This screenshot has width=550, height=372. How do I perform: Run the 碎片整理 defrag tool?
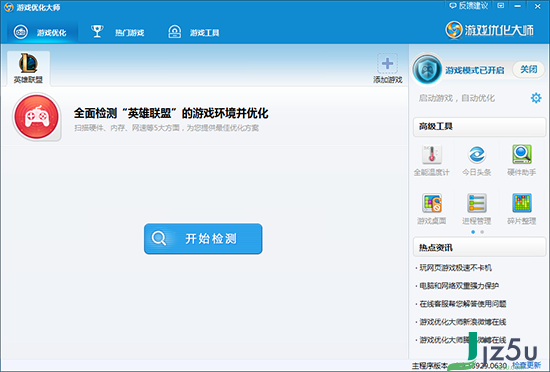point(522,209)
